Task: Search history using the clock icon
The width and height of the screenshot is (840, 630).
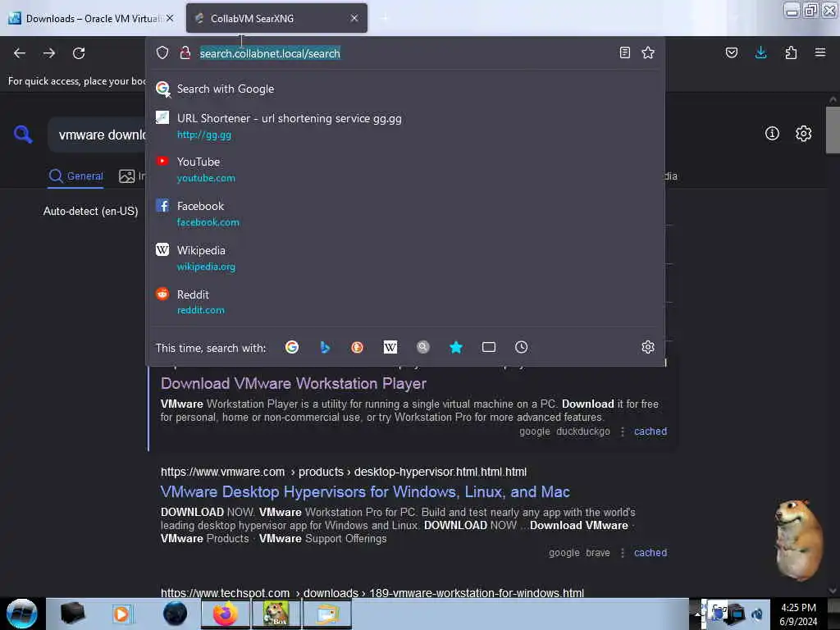Action: [x=521, y=347]
